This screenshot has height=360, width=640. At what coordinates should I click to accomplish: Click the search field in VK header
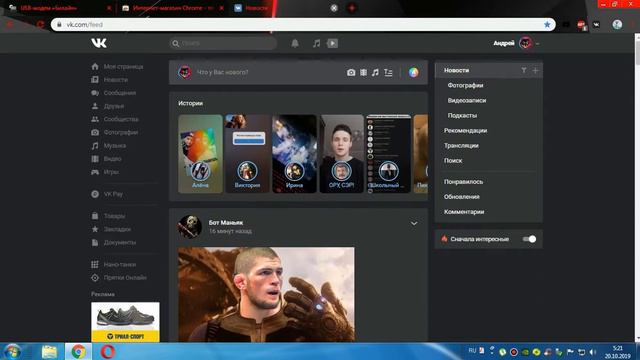(x=223, y=43)
